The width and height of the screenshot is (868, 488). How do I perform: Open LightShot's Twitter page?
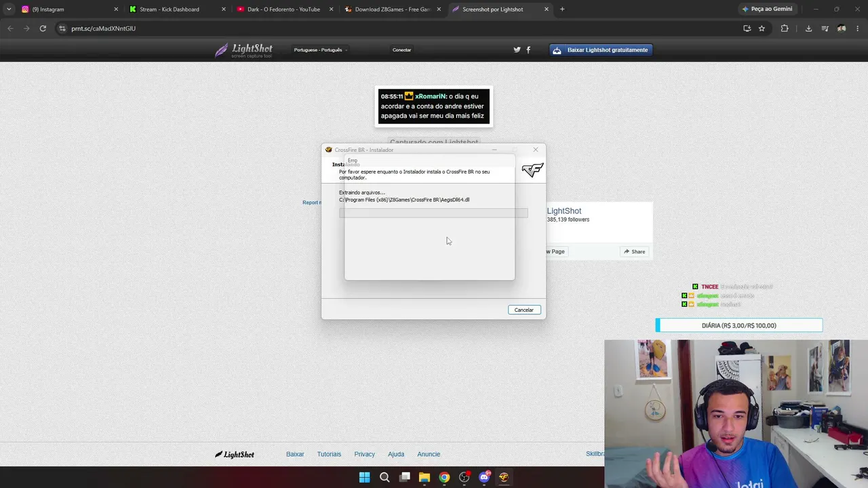pos(517,50)
